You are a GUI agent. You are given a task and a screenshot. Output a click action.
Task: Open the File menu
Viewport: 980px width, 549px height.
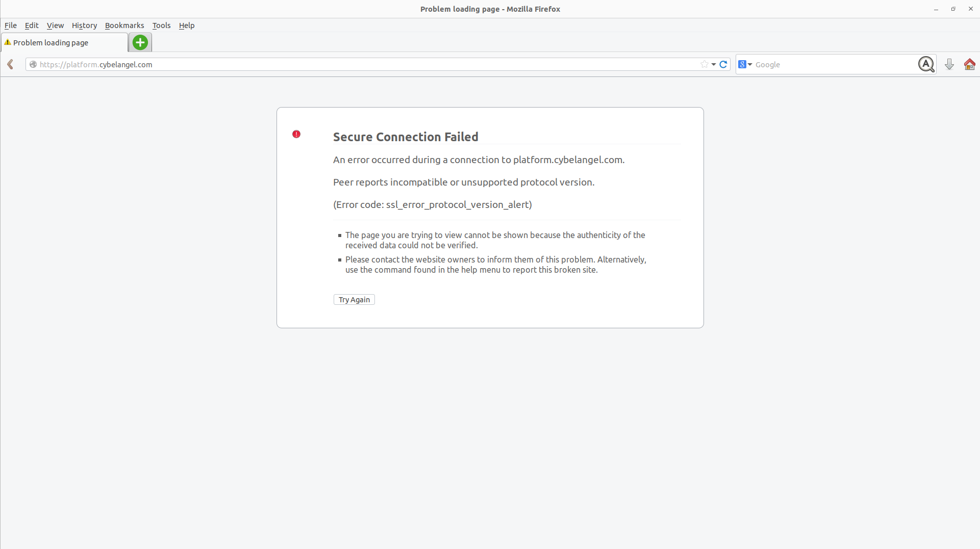click(11, 25)
